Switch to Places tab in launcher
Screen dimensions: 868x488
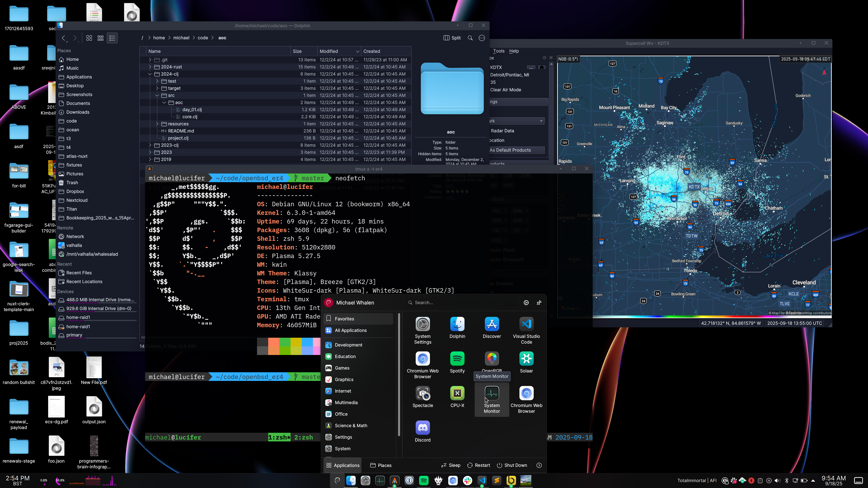pos(381,465)
